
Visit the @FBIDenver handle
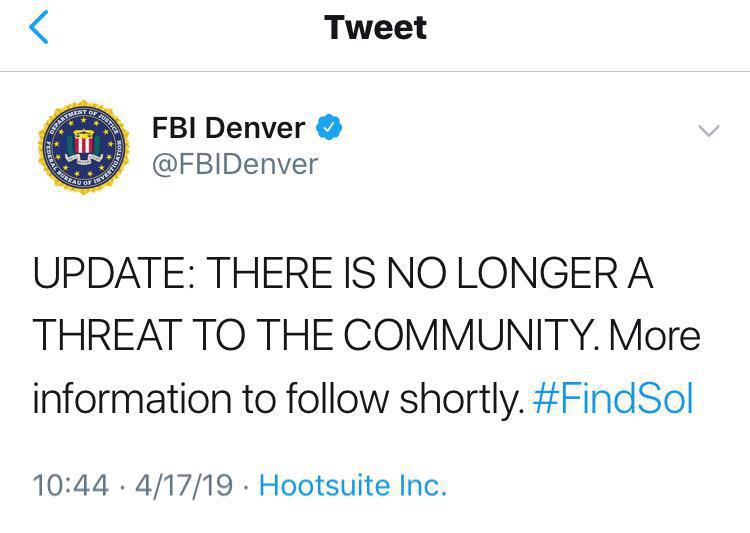click(x=235, y=165)
